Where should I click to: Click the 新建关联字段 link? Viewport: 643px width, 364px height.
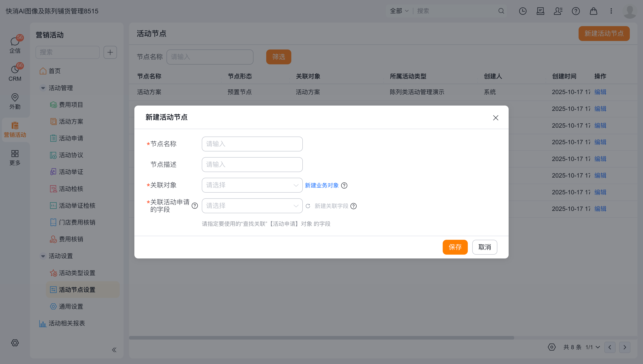coord(331,206)
